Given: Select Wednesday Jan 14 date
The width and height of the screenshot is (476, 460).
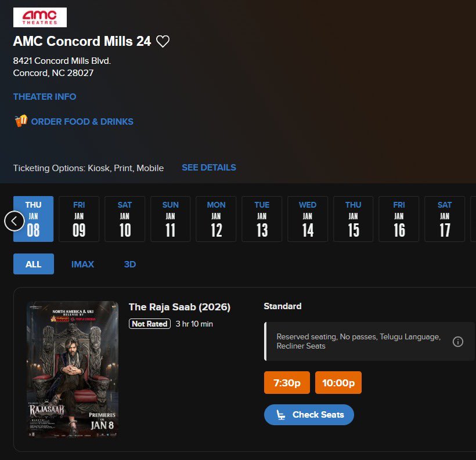Looking at the screenshot, I should [x=308, y=219].
